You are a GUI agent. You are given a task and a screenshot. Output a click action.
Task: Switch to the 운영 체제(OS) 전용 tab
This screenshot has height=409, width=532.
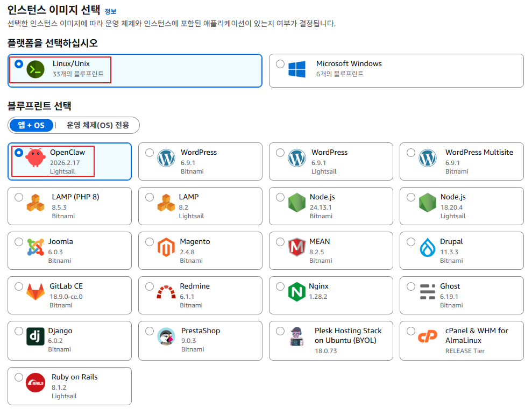[98, 125]
